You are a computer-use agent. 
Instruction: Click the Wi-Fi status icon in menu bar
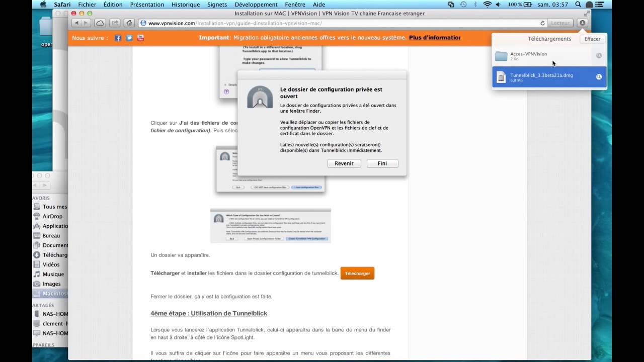[x=487, y=5]
